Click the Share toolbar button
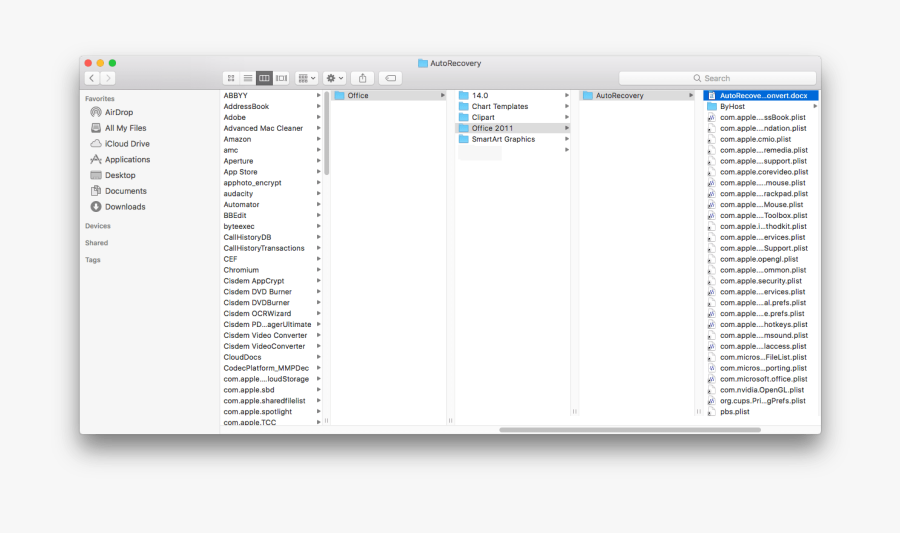 363,78
